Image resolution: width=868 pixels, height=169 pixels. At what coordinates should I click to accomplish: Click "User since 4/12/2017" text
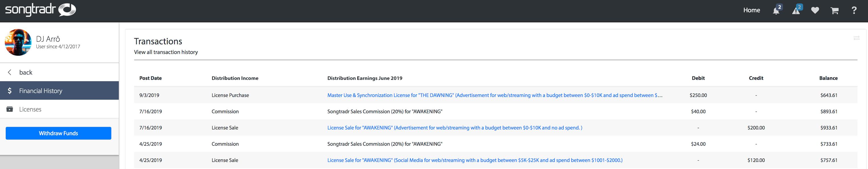pos(58,47)
